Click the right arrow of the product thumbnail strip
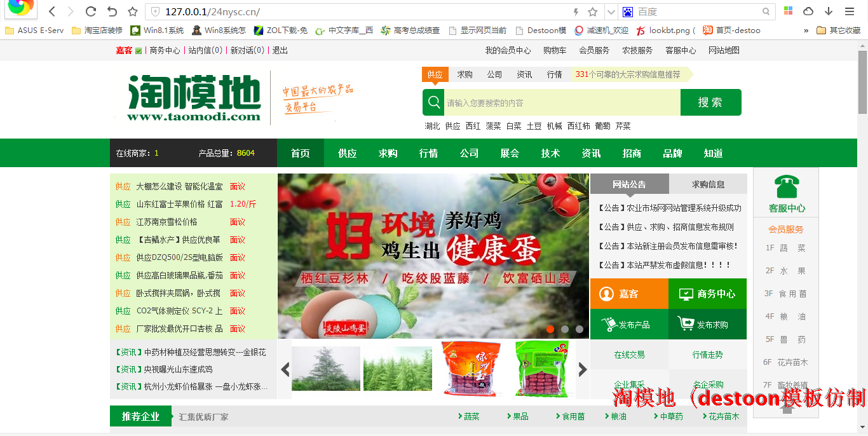Viewport: 868px width, 436px height. [x=582, y=369]
